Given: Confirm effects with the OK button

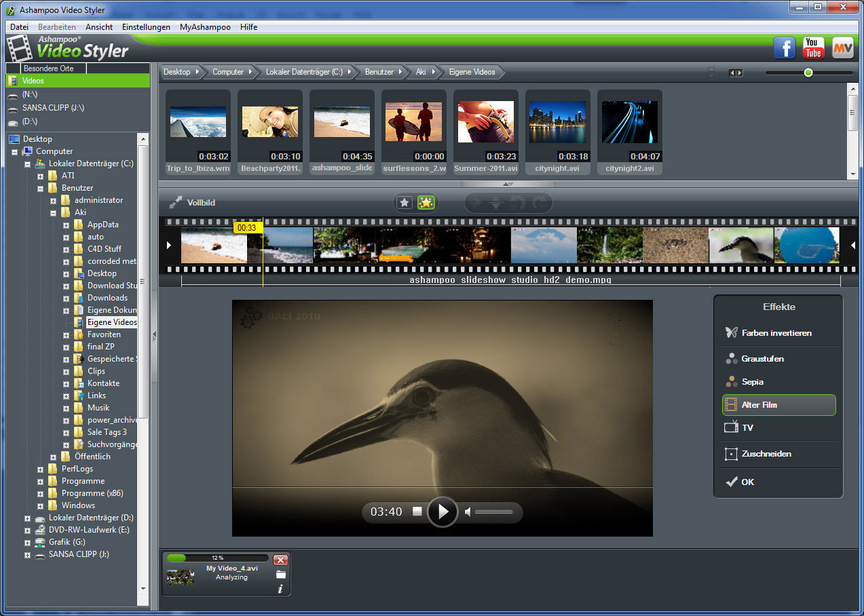Looking at the screenshot, I should pos(747,482).
